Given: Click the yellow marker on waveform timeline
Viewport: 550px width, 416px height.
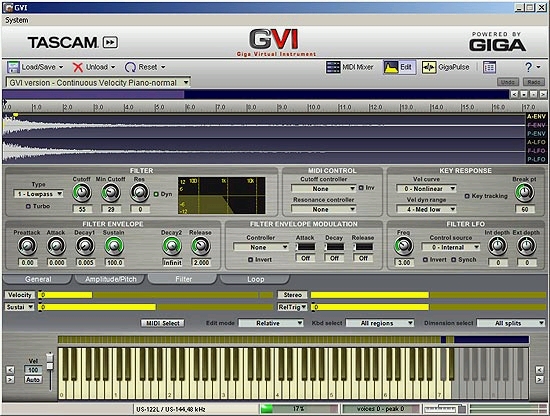Looking at the screenshot, I should [x=15, y=115].
